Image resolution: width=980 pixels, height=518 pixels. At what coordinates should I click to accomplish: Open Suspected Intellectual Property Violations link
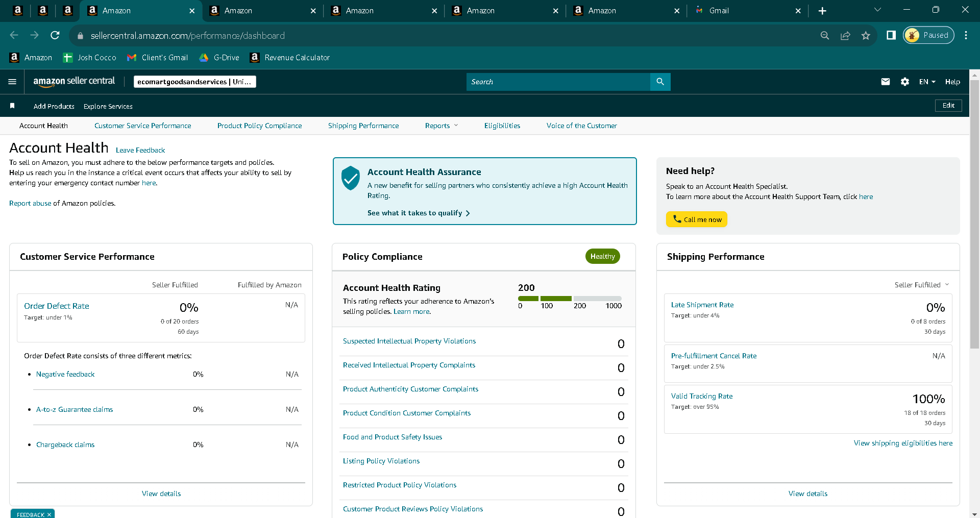click(409, 341)
